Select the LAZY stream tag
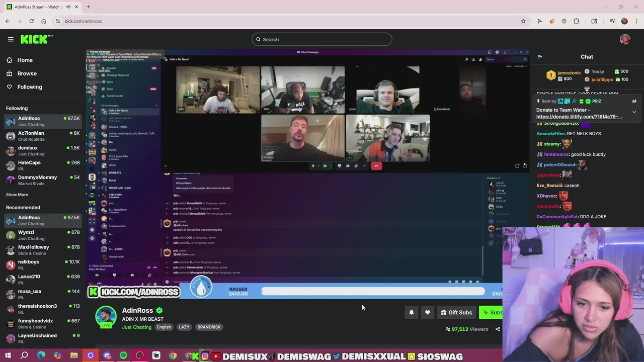 pos(184,327)
